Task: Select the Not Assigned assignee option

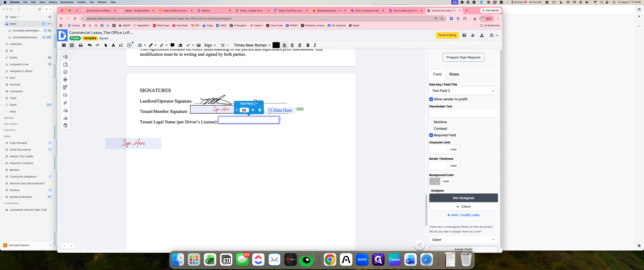Action: pyautogui.click(x=463, y=198)
